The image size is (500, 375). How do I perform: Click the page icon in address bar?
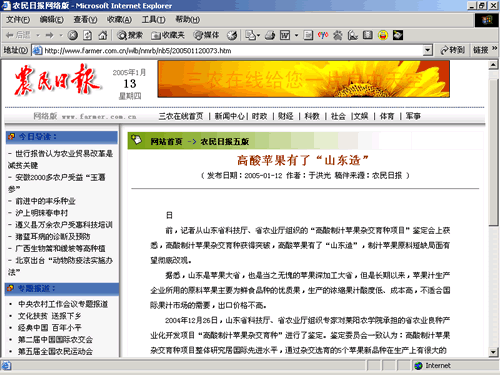[37, 51]
